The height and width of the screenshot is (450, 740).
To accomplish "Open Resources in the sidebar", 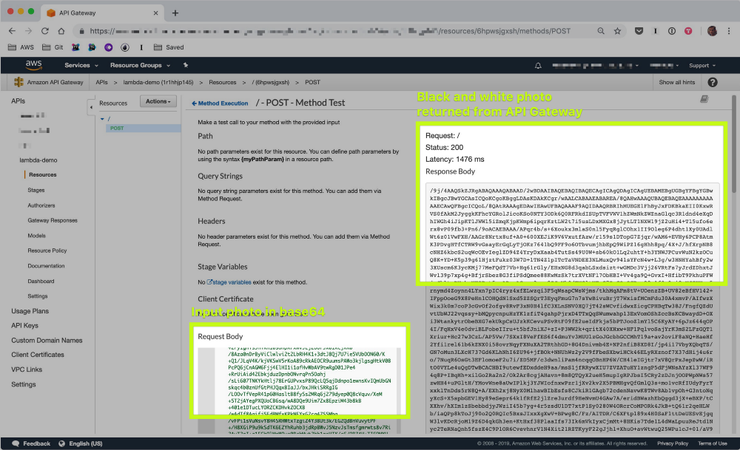I will 42,175.
